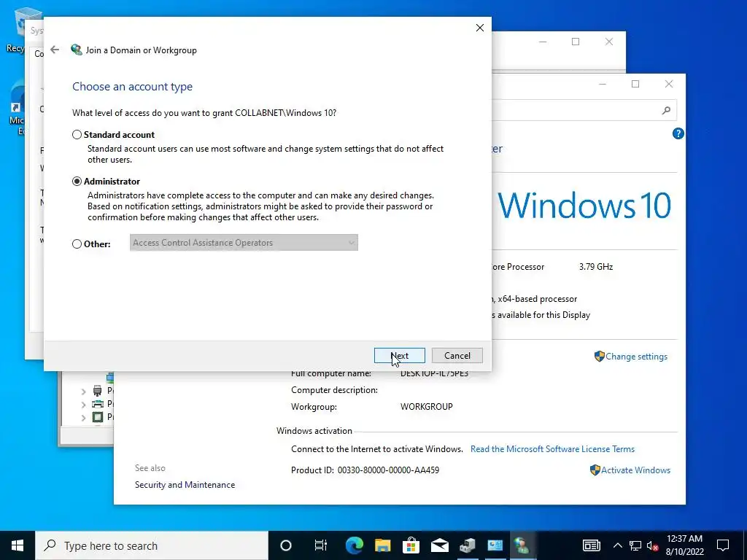Open the Mail app from the taskbar

click(439, 545)
